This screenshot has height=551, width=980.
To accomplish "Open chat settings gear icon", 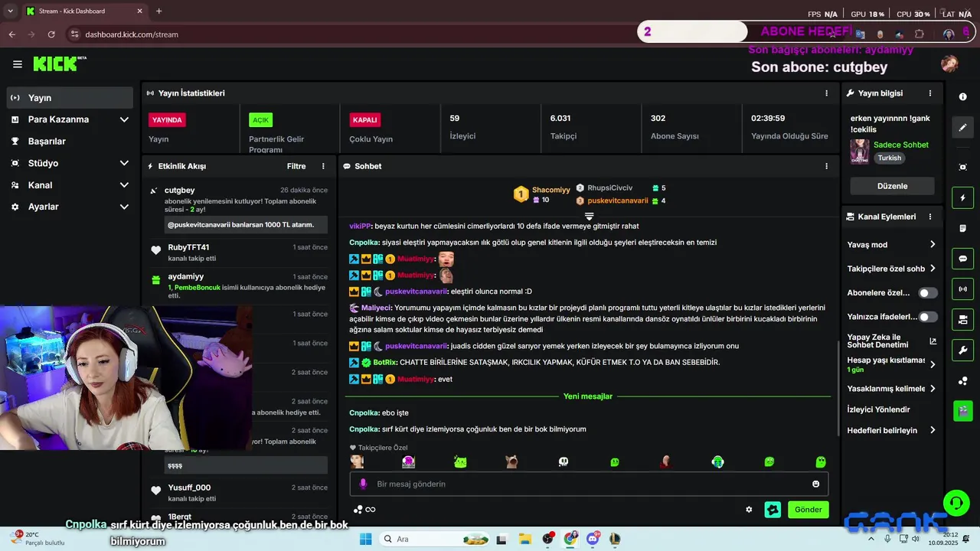I will click(x=749, y=510).
